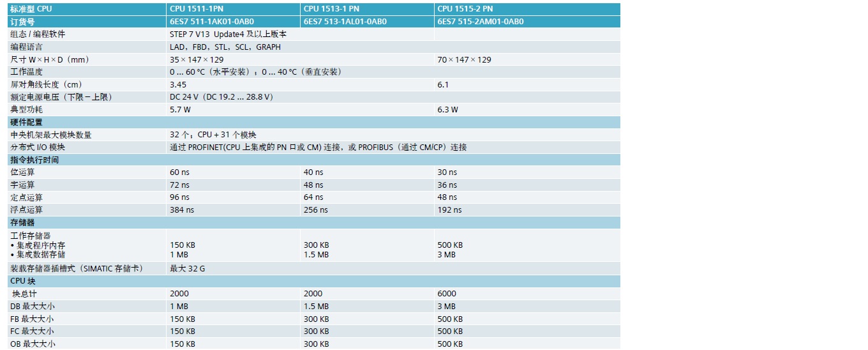Select 'STEP 7 V13 Update4 及以上版本' text
The height and width of the screenshot is (350, 868).
pyautogui.click(x=228, y=34)
